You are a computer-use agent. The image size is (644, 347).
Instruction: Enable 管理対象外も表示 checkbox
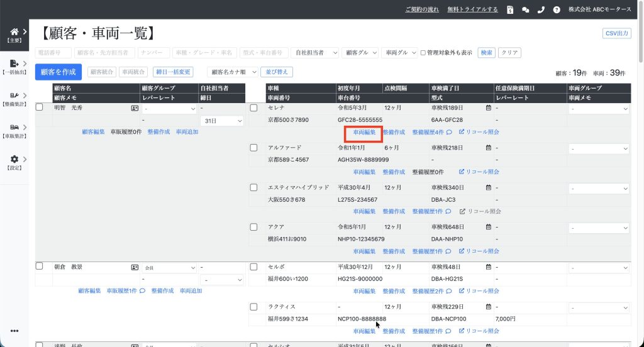tap(423, 53)
